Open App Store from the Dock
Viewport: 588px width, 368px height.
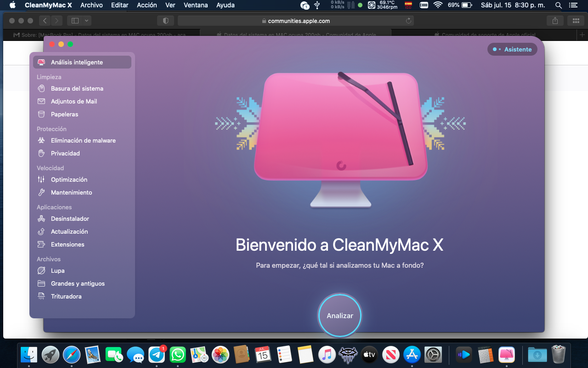412,355
